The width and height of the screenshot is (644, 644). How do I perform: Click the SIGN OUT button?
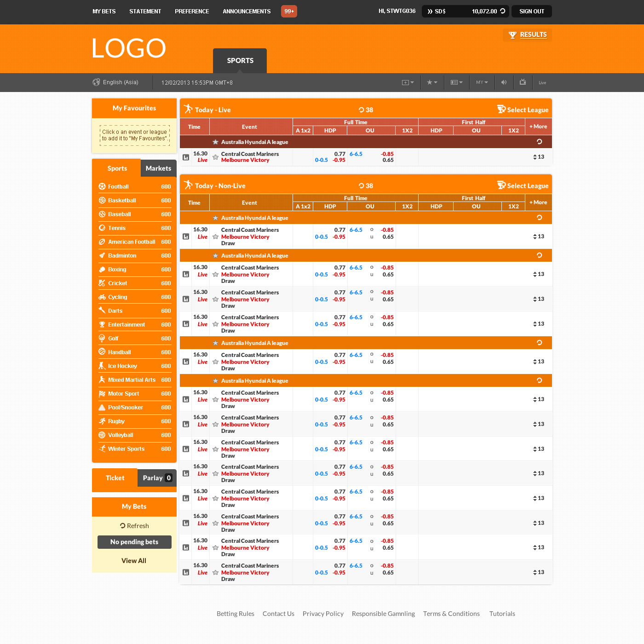coord(531,11)
